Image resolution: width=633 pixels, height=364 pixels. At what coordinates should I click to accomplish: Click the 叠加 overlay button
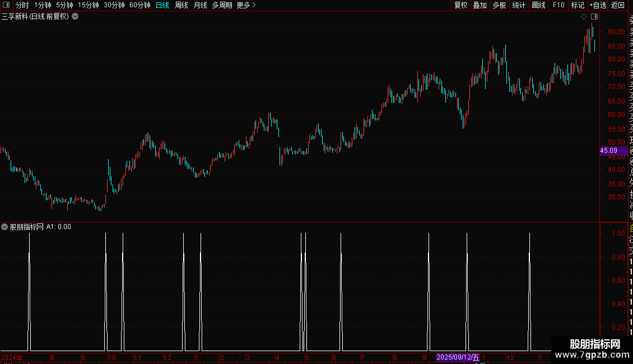(x=480, y=5)
